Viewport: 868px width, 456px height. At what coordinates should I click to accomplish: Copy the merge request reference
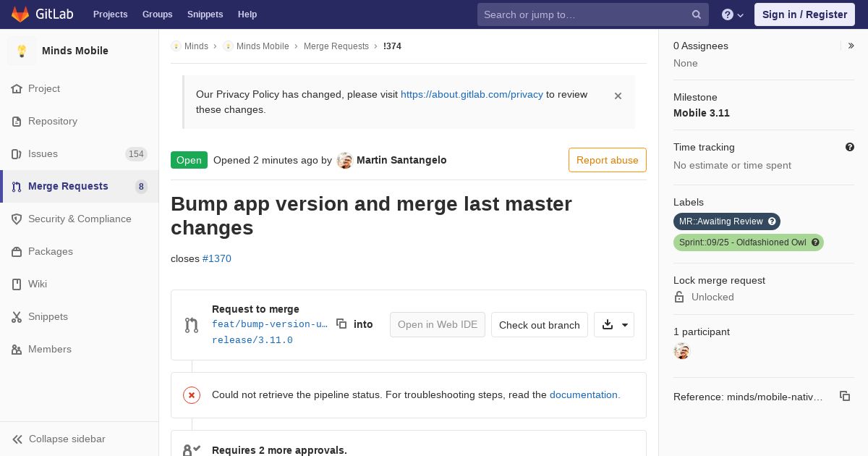pyautogui.click(x=844, y=396)
